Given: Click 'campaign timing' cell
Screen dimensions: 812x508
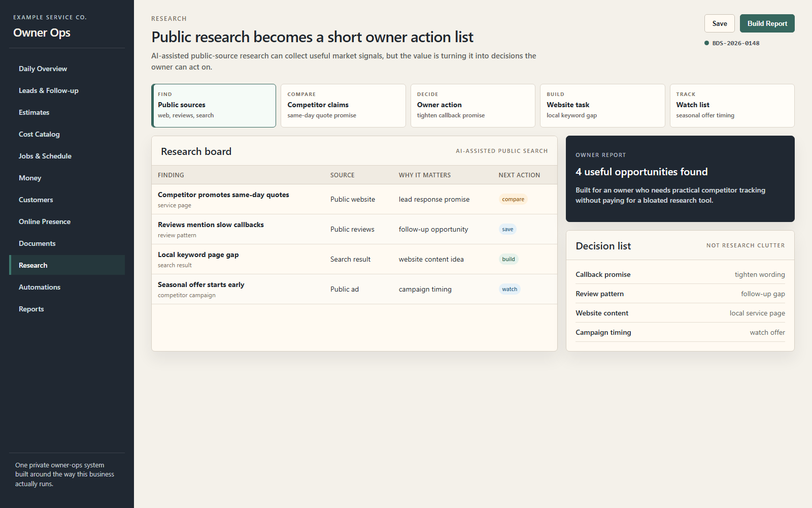Looking at the screenshot, I should [x=425, y=289].
